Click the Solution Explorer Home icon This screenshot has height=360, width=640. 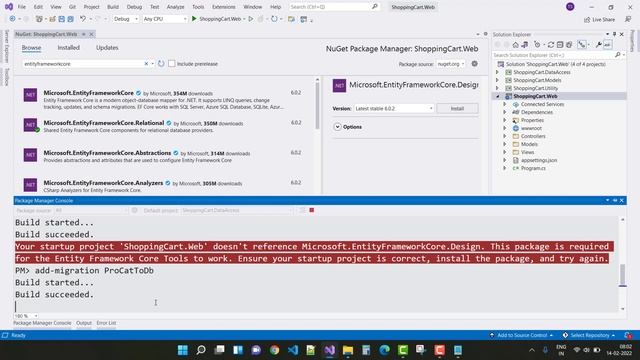(x=516, y=45)
